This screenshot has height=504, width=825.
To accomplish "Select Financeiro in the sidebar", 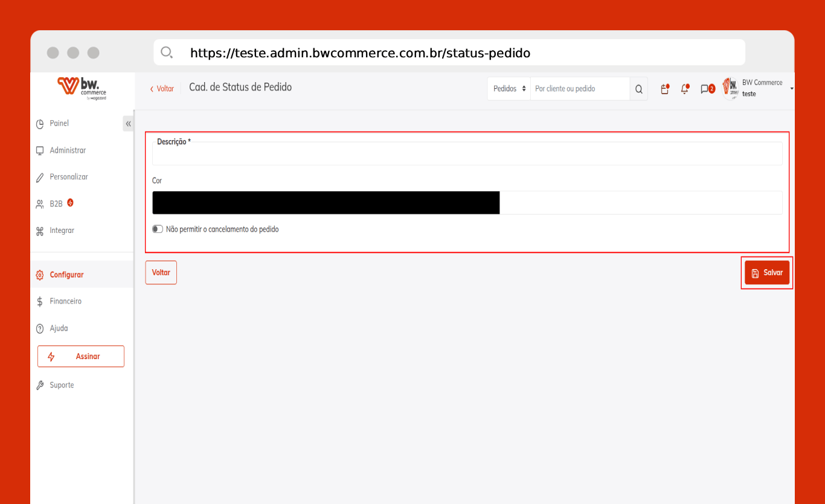I will (x=65, y=301).
